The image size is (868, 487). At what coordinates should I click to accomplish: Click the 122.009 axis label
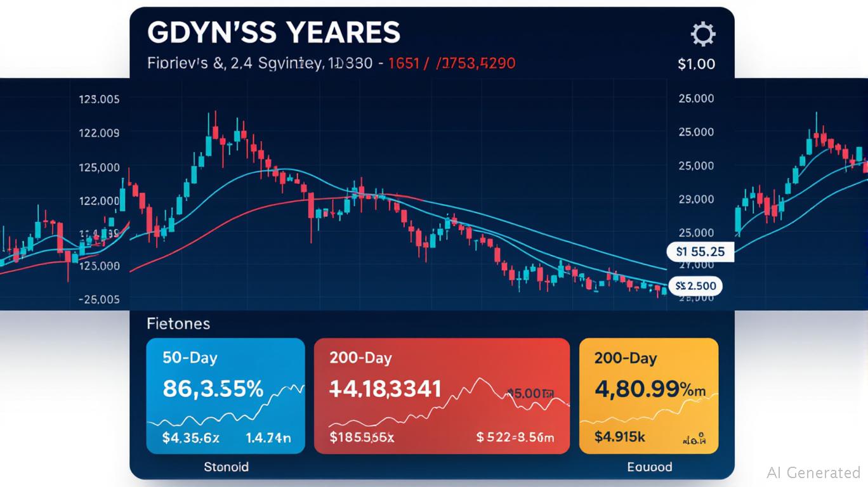pyautogui.click(x=99, y=133)
